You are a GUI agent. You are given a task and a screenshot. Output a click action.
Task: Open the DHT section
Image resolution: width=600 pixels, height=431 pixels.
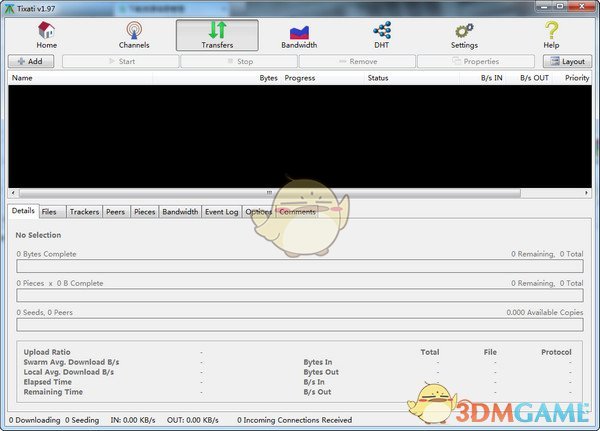click(x=382, y=35)
